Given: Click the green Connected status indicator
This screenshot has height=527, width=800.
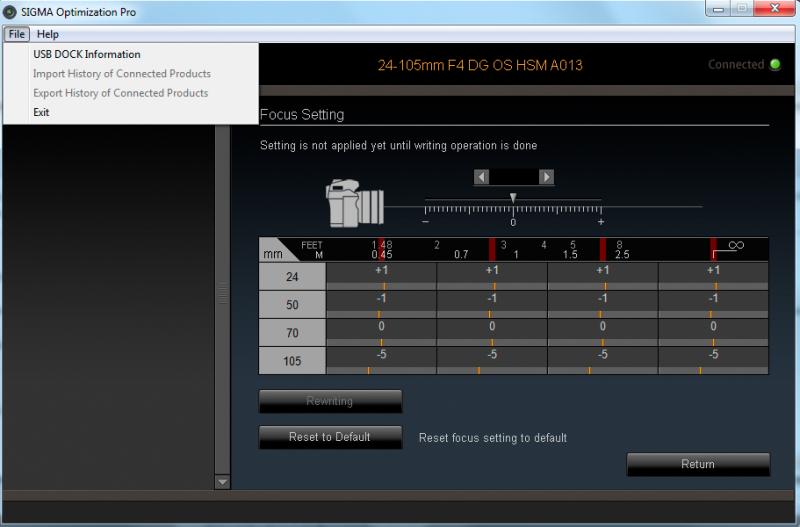Looking at the screenshot, I should (775, 65).
